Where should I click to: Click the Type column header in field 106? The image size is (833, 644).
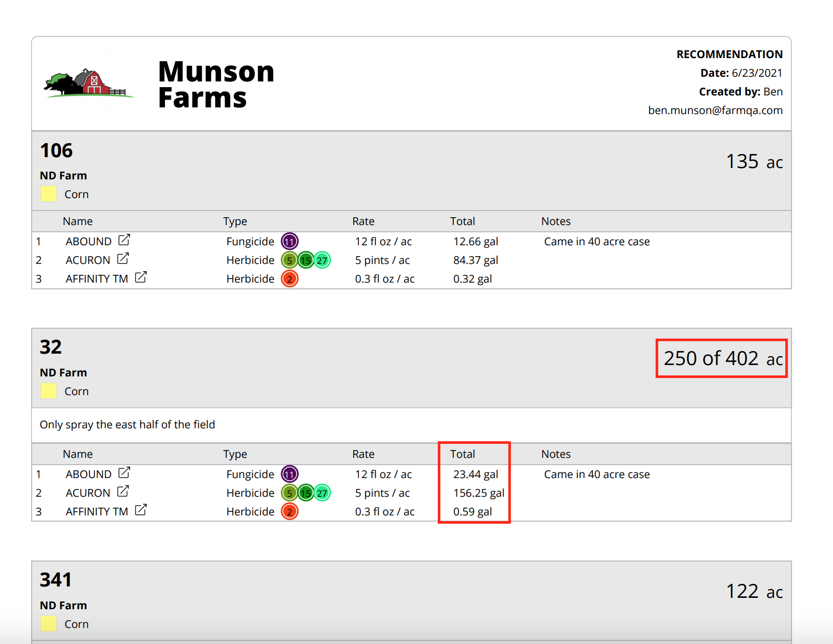pyautogui.click(x=235, y=222)
